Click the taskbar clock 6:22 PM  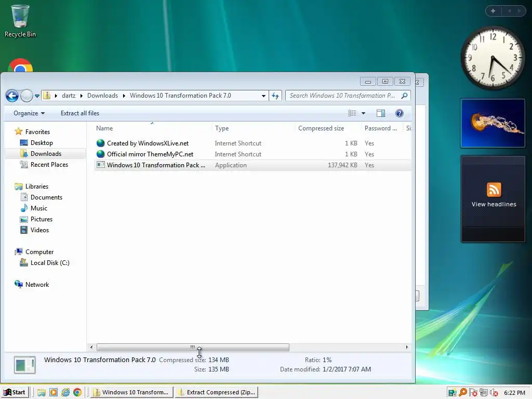[x=514, y=393]
